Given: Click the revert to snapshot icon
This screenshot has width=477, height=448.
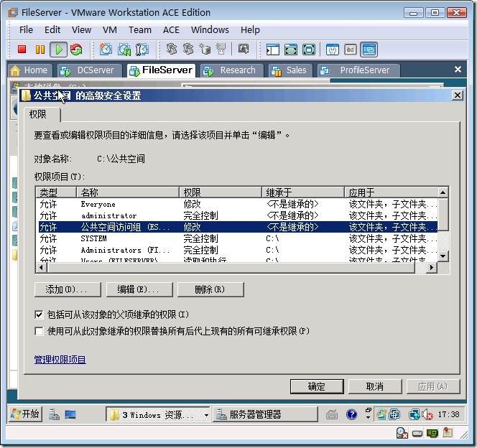Looking at the screenshot, I should (124, 50).
